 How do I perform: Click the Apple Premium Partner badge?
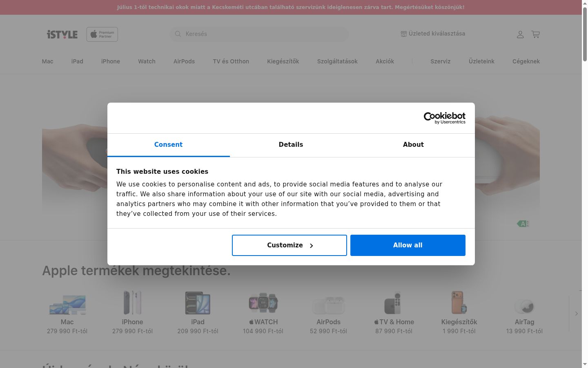point(102,34)
